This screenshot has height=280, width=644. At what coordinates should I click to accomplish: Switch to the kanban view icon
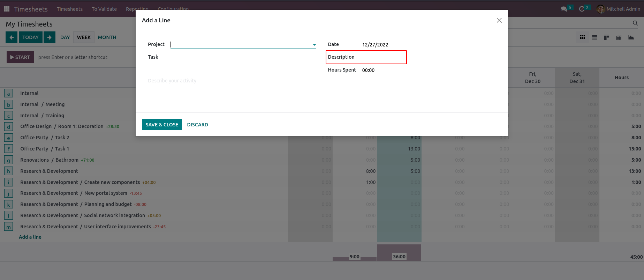click(607, 37)
